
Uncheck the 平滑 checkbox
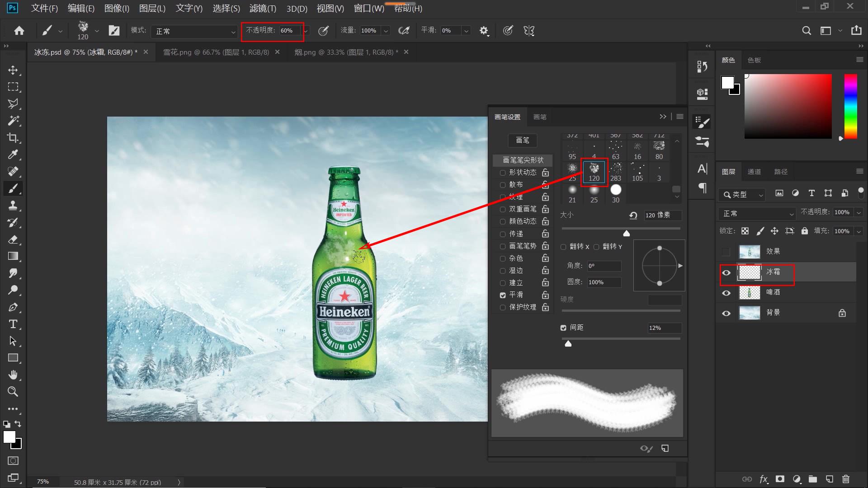503,295
